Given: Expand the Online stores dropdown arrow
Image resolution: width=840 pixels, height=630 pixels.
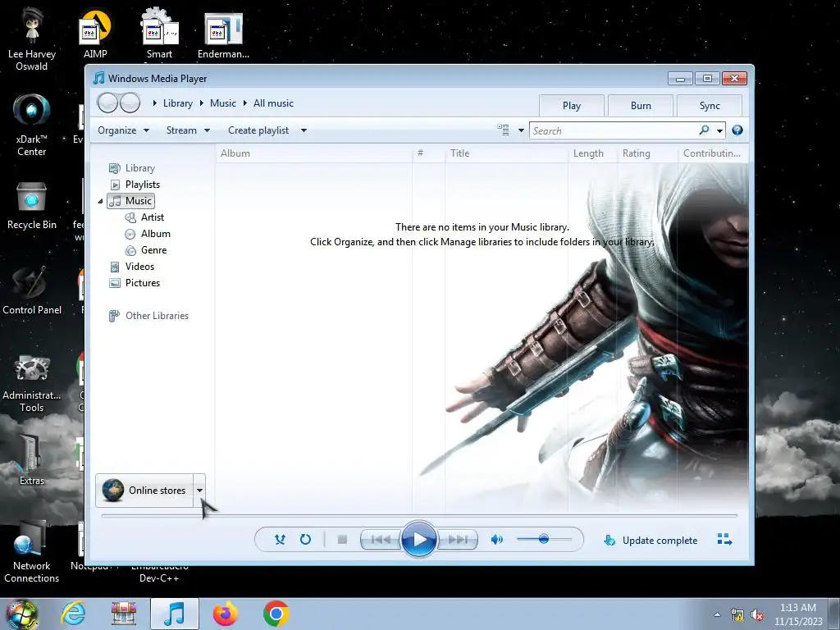Looking at the screenshot, I should pyautogui.click(x=199, y=491).
